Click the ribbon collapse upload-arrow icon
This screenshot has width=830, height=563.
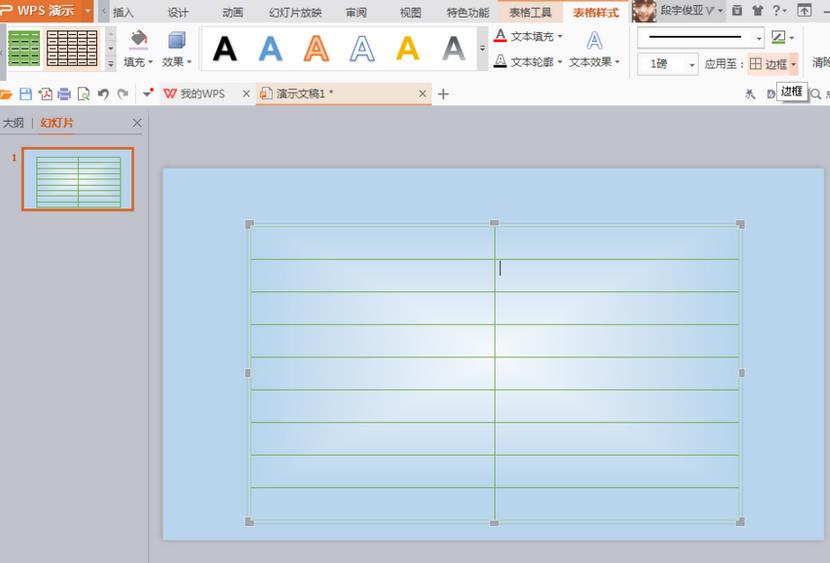tap(804, 10)
